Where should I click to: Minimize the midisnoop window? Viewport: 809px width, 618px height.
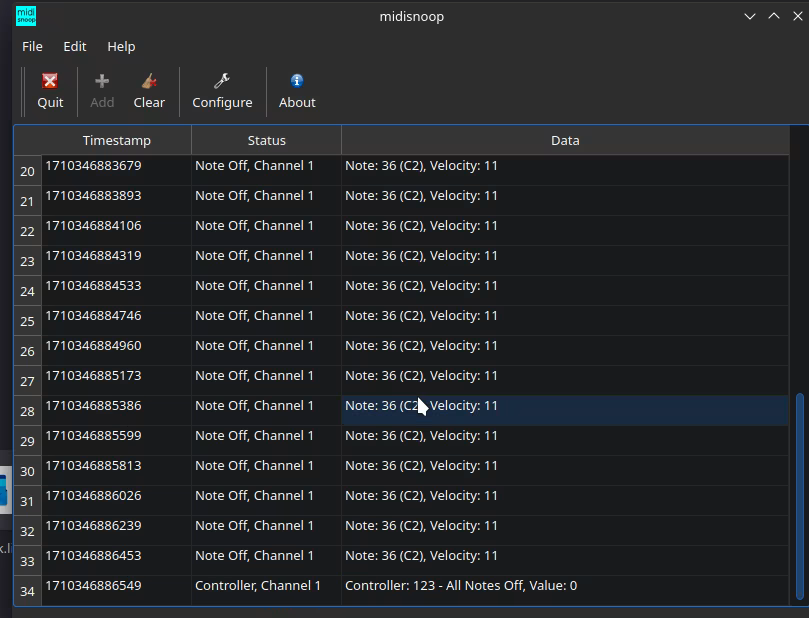click(750, 17)
